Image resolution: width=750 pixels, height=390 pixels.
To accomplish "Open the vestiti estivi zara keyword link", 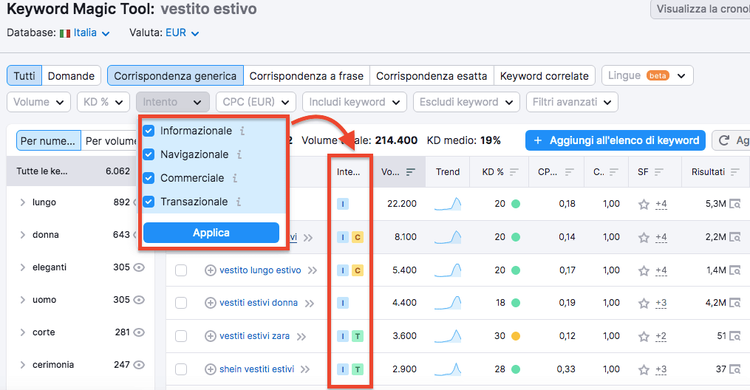I will (x=254, y=336).
